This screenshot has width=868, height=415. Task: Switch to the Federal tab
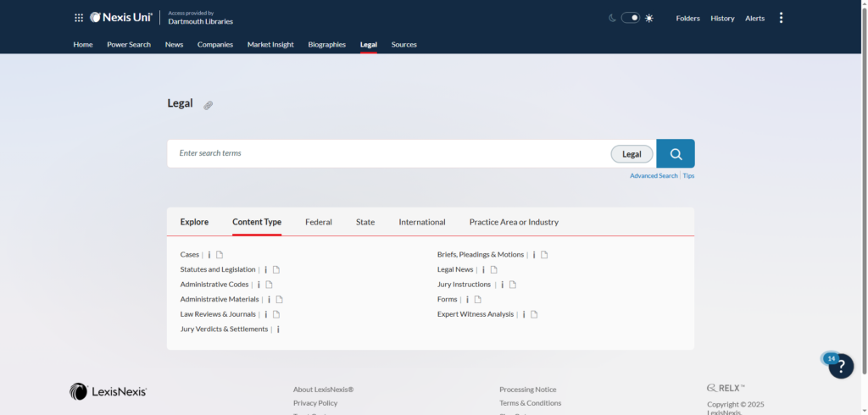pyautogui.click(x=319, y=222)
